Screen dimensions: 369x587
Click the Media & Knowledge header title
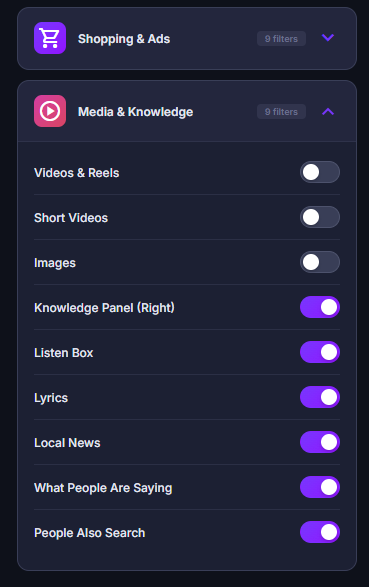pyautogui.click(x=135, y=112)
